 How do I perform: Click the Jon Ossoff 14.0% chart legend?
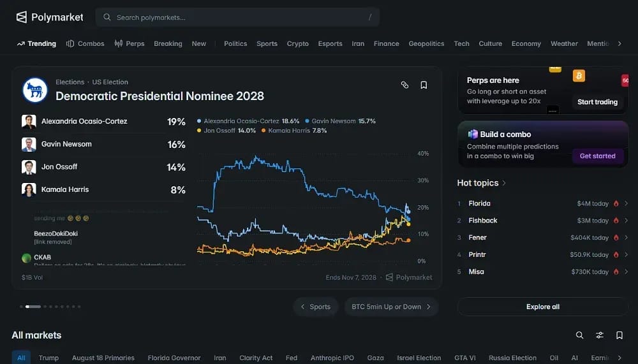[226, 131]
